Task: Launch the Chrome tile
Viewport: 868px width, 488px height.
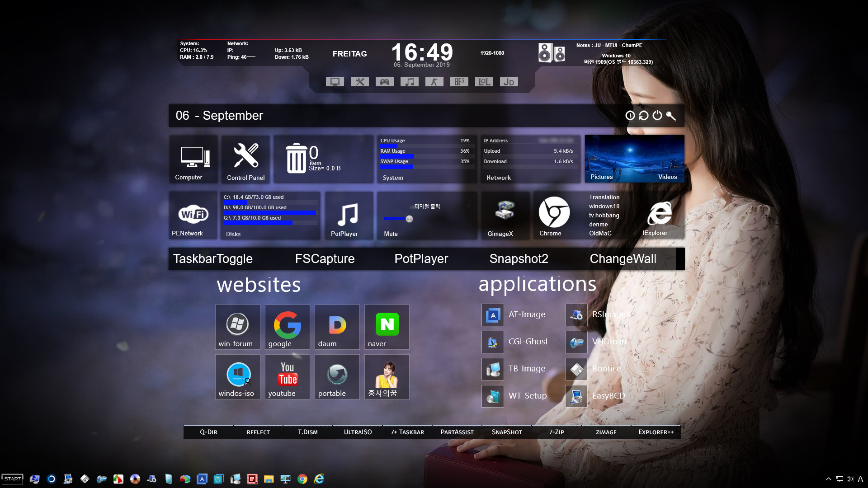Action: click(x=554, y=216)
